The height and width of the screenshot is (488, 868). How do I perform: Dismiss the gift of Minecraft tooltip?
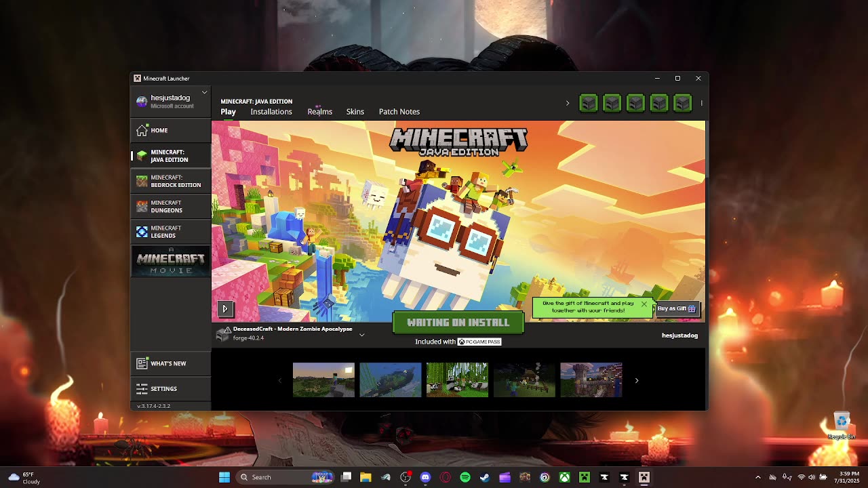click(x=644, y=304)
